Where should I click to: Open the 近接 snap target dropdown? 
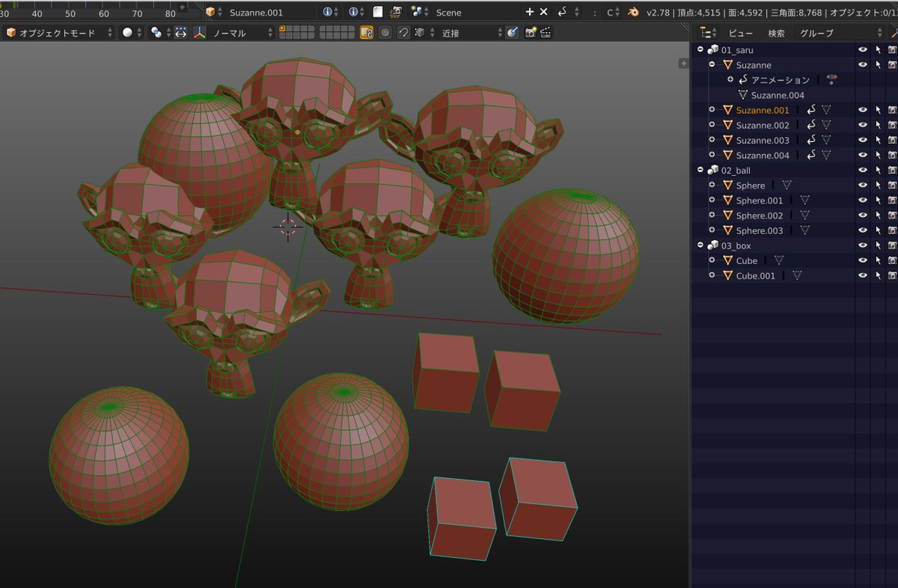[x=471, y=33]
